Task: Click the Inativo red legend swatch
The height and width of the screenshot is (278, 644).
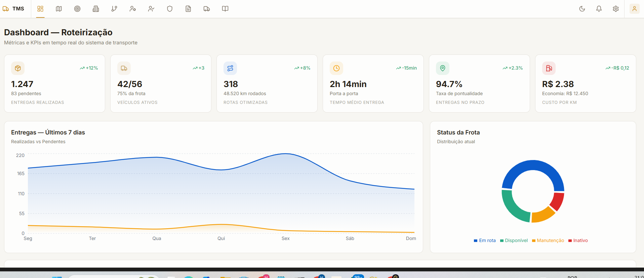Action: coord(570,241)
